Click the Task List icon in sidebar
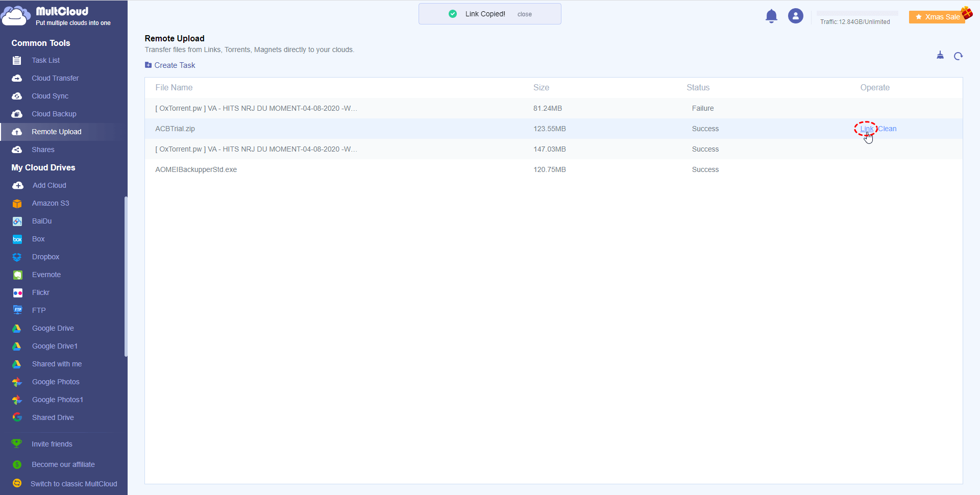Viewport: 980px width, 495px height. [x=17, y=61]
